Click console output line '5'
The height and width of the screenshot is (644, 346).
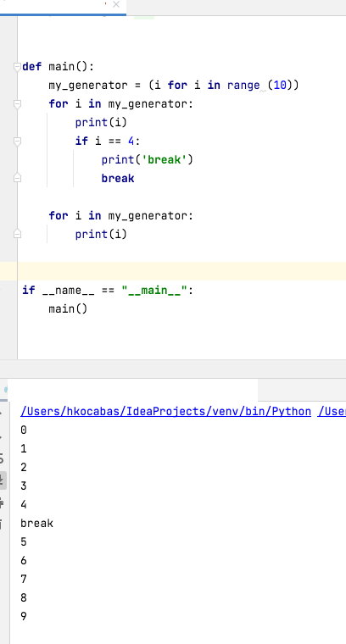click(24, 542)
